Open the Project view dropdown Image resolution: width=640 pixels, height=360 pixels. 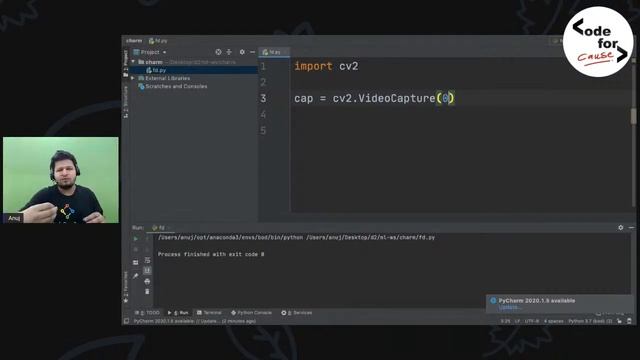click(150, 52)
